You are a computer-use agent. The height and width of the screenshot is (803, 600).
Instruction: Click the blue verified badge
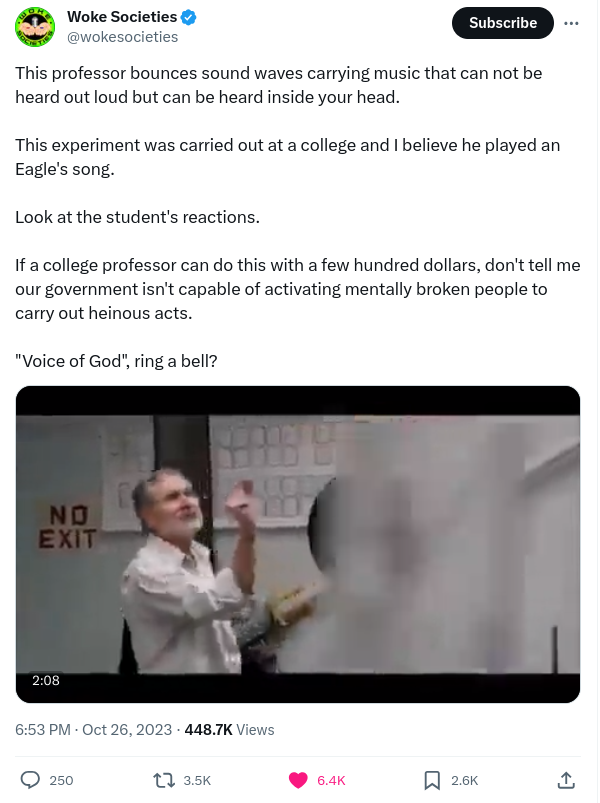click(189, 17)
